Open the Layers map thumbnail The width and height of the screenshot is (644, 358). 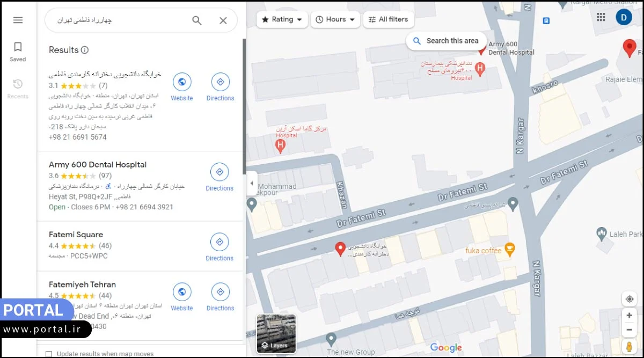tap(276, 333)
